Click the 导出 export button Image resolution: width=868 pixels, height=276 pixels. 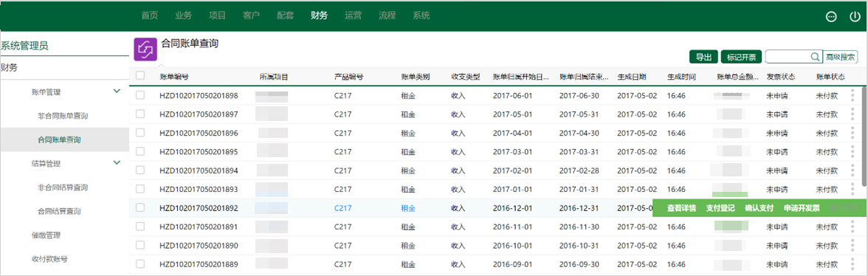[703, 56]
